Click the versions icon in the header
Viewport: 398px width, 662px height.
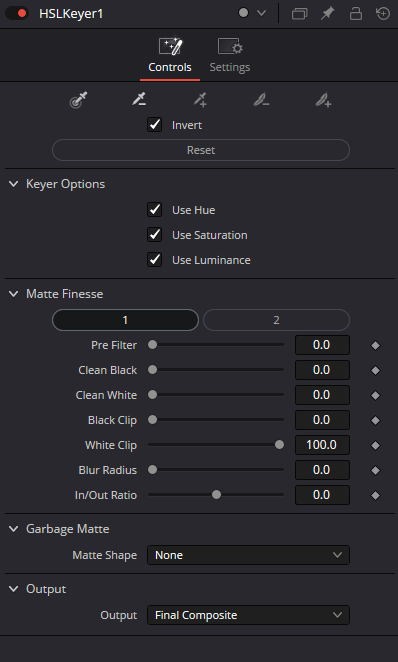(299, 14)
